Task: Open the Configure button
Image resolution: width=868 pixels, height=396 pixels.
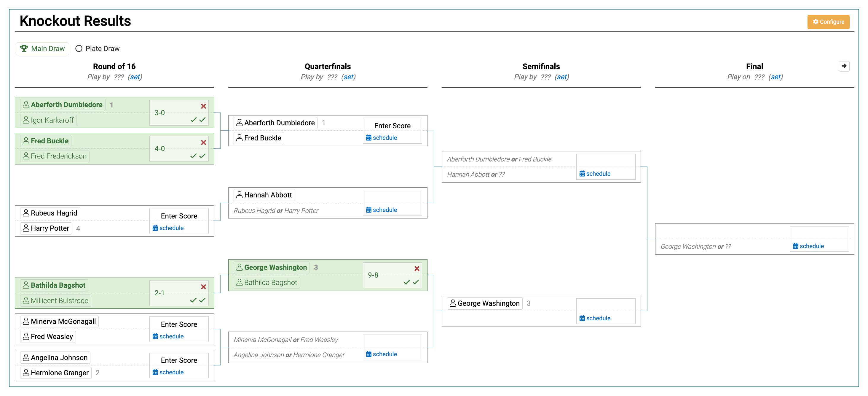Action: point(828,22)
